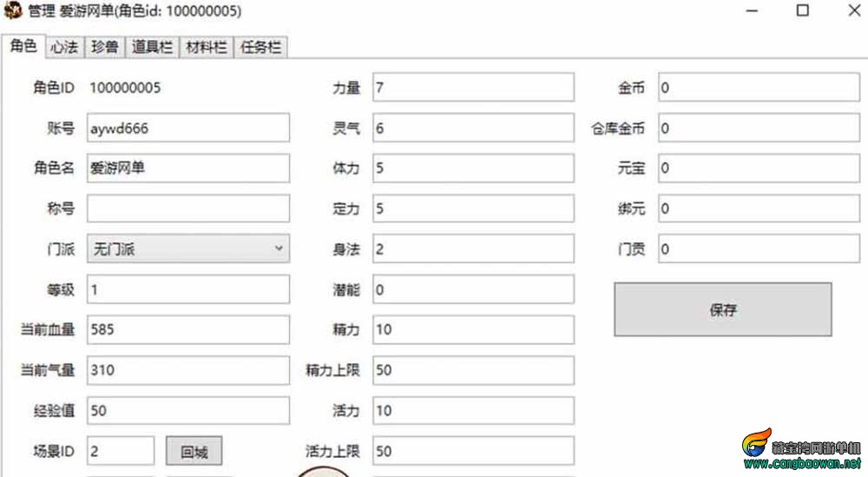868x477 pixels.
Task: Click the 当前气量 field
Action: pos(188,370)
